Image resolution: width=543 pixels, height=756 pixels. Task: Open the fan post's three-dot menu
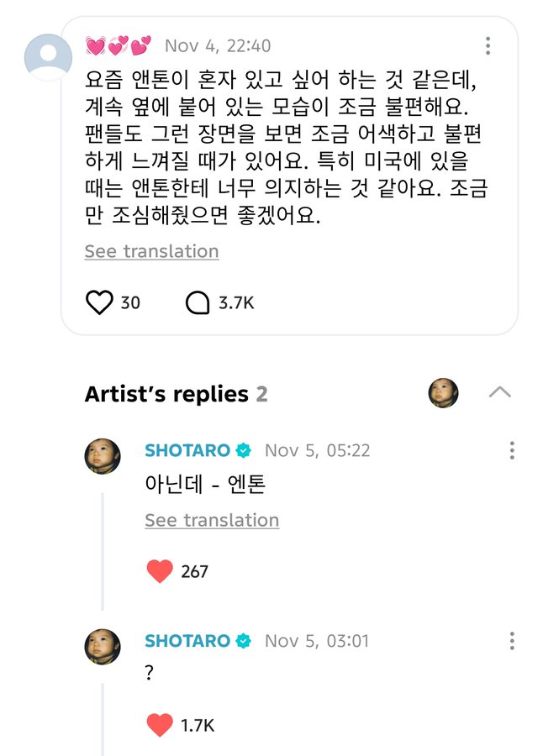click(x=488, y=46)
